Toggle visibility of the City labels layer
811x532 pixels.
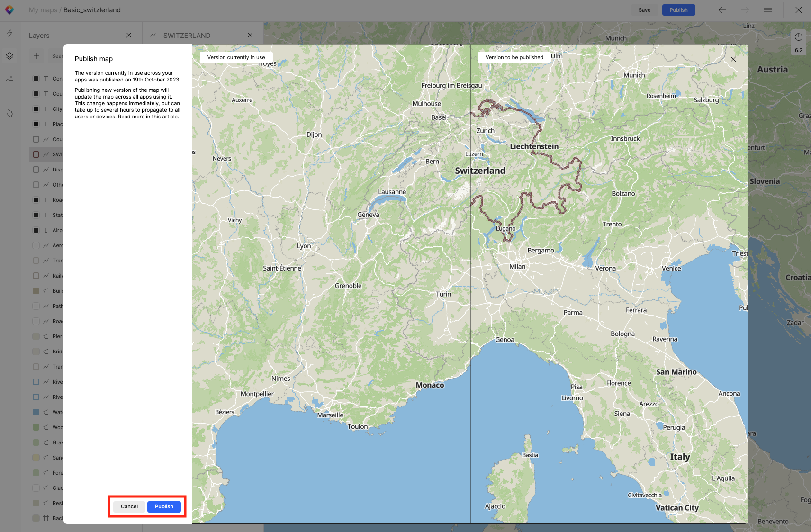pyautogui.click(x=36, y=109)
